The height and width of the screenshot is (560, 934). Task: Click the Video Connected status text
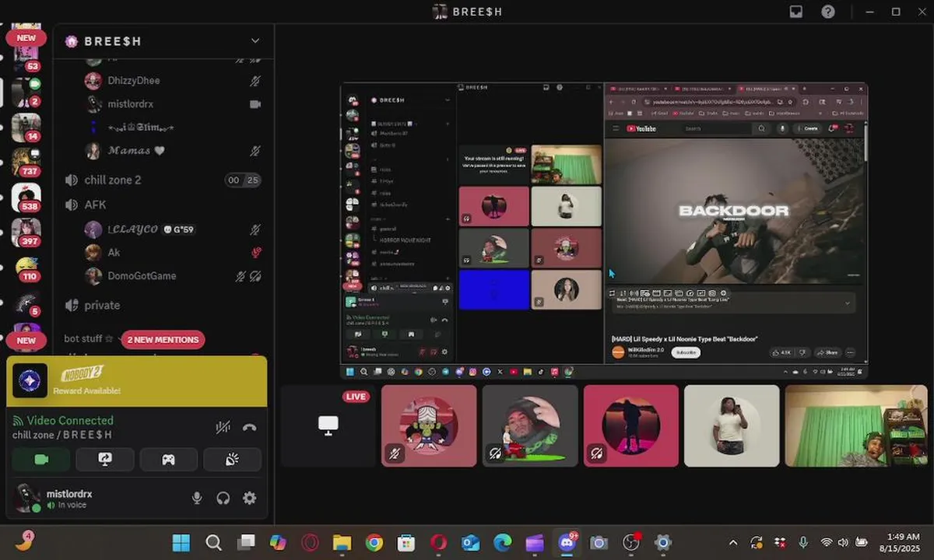(70, 420)
